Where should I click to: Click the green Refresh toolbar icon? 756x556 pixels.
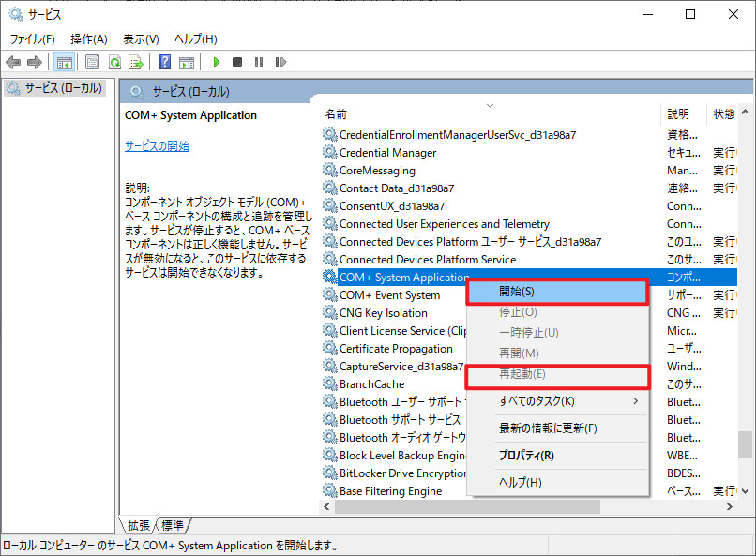click(x=114, y=62)
